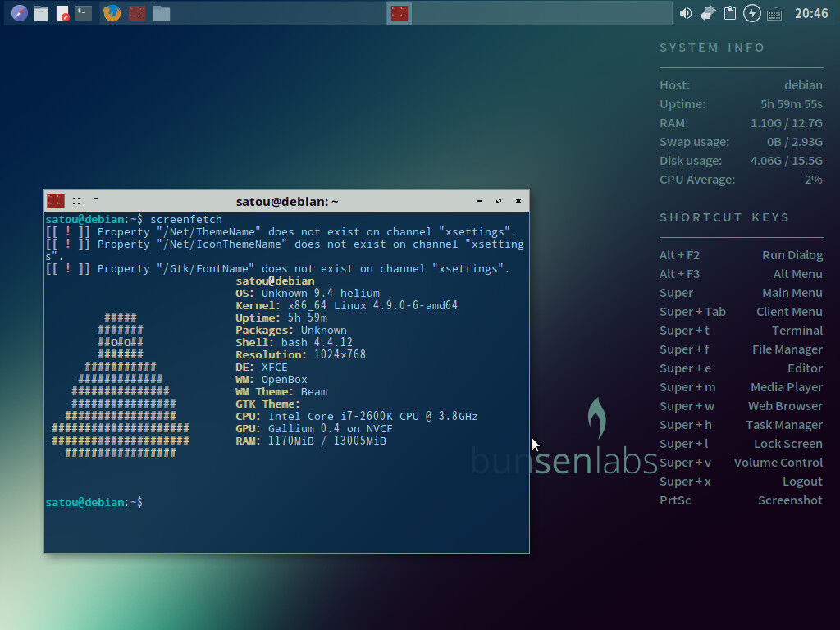Click 'Super + t Terminal' shortcut row

coord(741,331)
